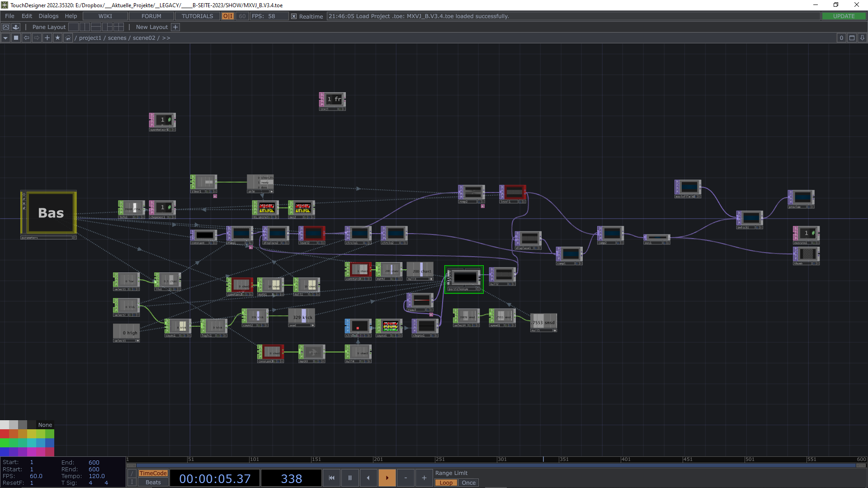The width and height of the screenshot is (868, 488).
Task: Click the home network icon in path bar
Action: (x=68, y=38)
